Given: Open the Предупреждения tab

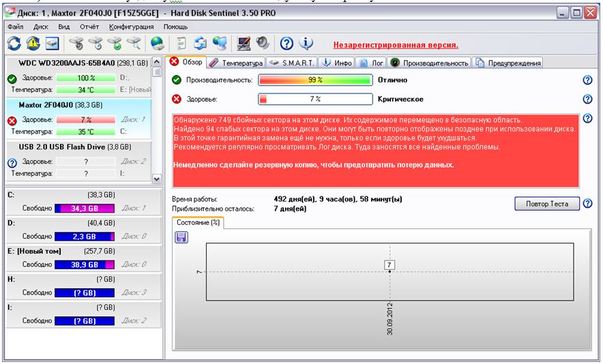Looking at the screenshot, I should (508, 63).
